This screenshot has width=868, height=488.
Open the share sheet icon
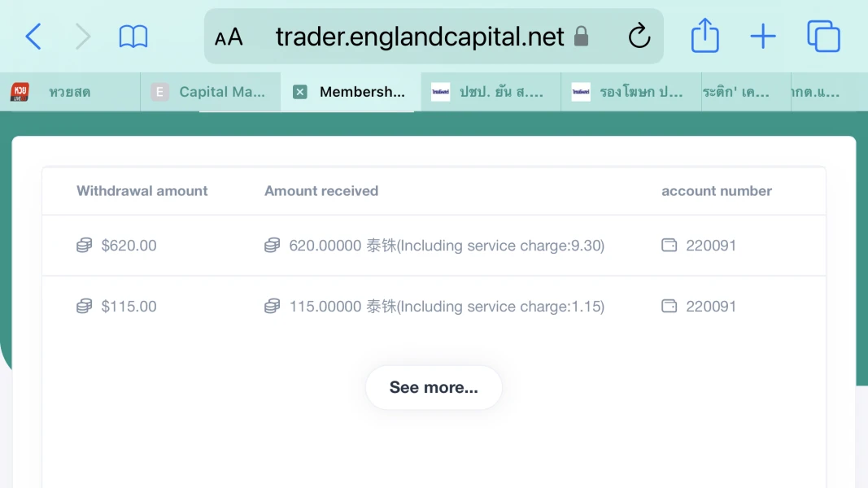704,37
